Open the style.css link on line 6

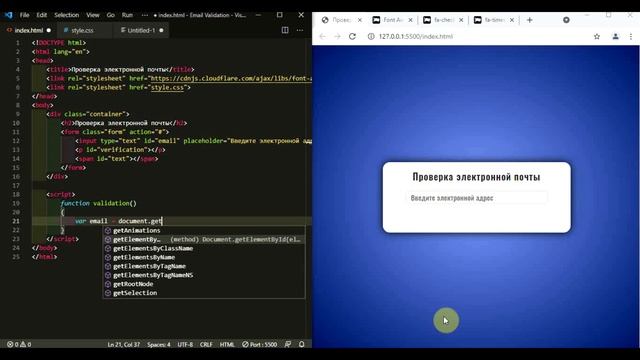point(167,87)
